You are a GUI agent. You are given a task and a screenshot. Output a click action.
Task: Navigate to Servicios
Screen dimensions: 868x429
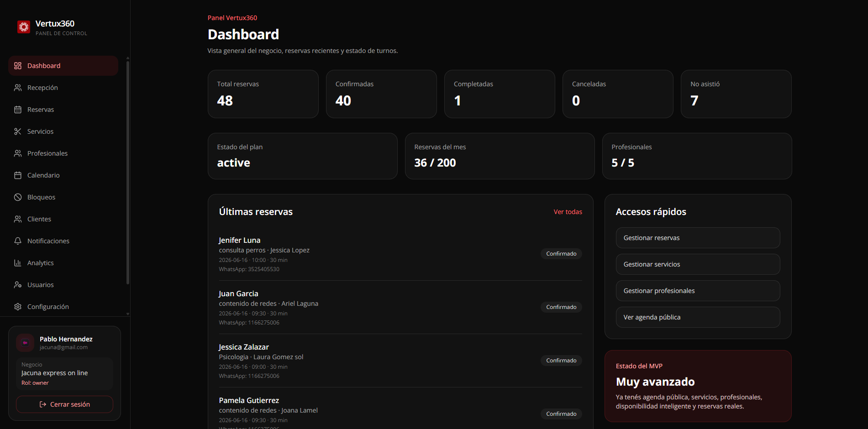coord(63,131)
